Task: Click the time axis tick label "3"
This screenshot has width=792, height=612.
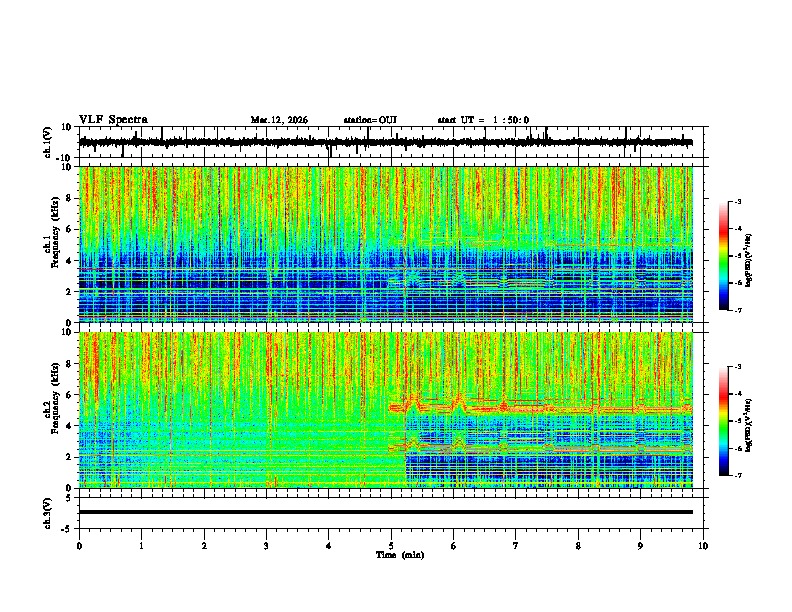Action: tap(266, 546)
